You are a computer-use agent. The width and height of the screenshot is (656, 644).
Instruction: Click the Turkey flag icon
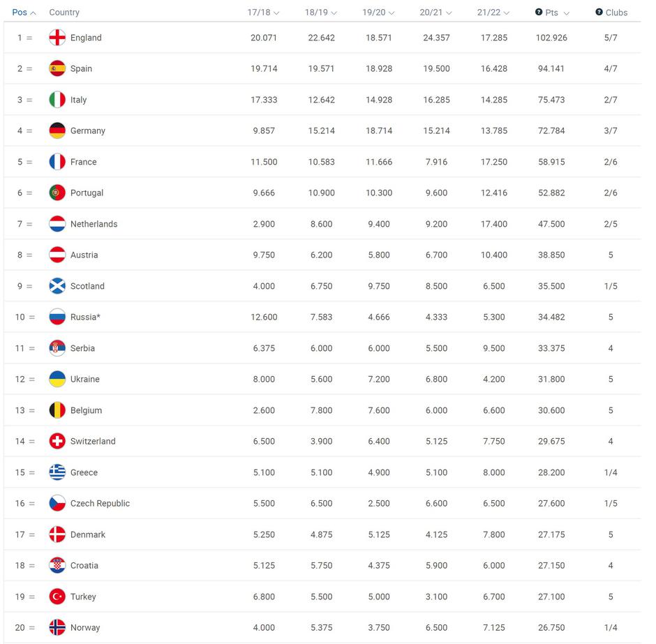pyautogui.click(x=57, y=597)
